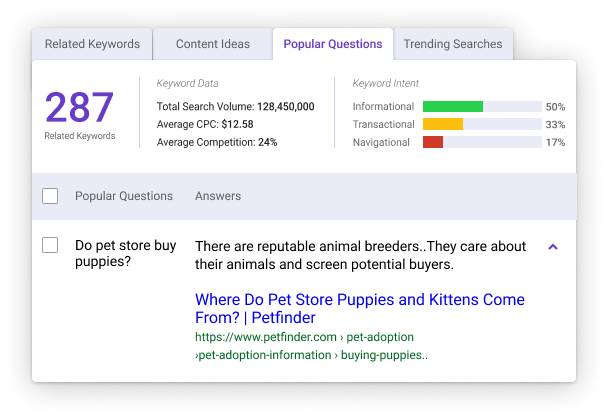Collapse the answer with the purple chevron
609x418 pixels.
[554, 246]
